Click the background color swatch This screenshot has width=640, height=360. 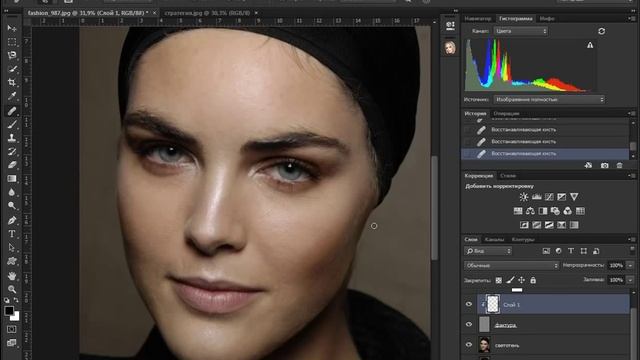(16, 317)
